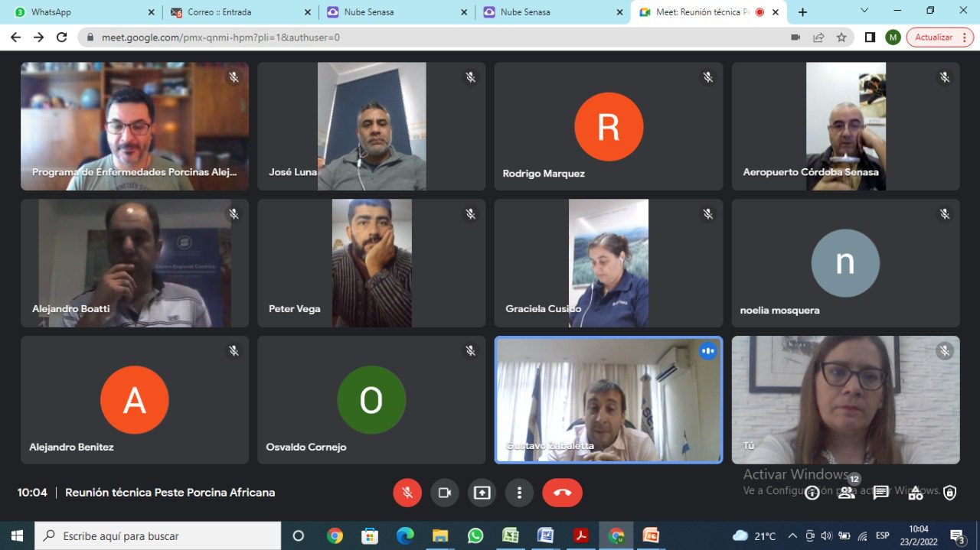The image size is (980, 550).
Task: Open the activities panel icon
Action: pyautogui.click(x=916, y=493)
